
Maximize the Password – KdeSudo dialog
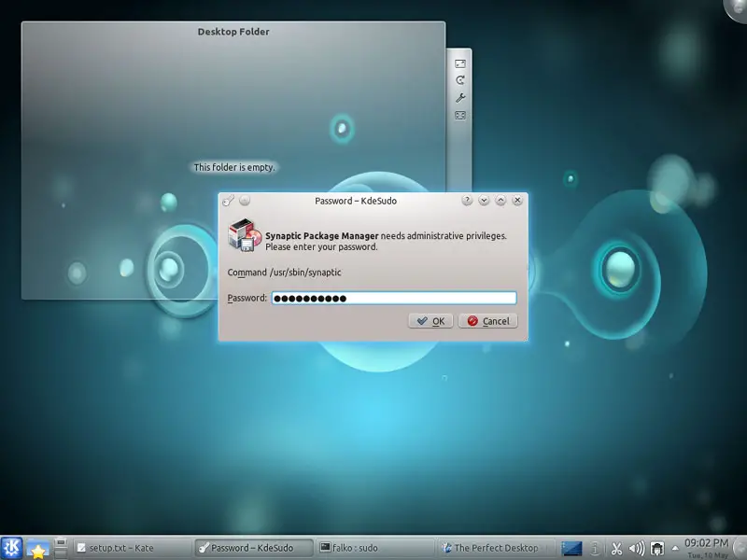(x=500, y=201)
